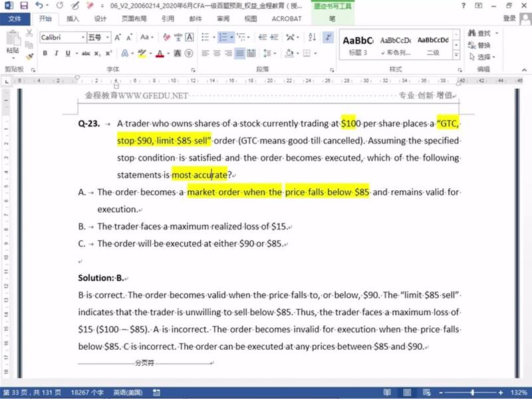Toggle print layout view in status bar
Screen dimensions: 532x399
click(407, 392)
